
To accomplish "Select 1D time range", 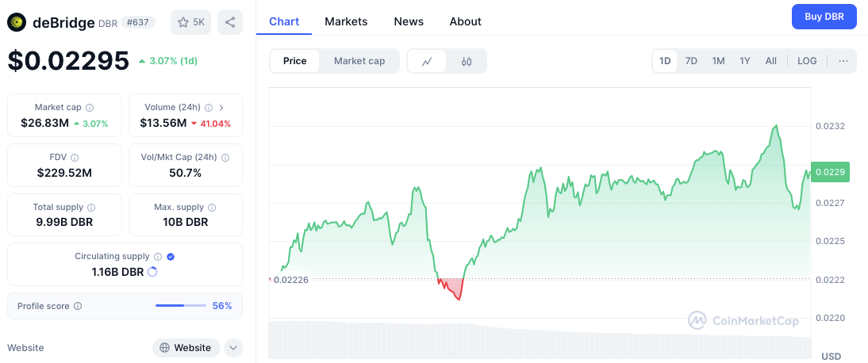I will click(x=665, y=61).
